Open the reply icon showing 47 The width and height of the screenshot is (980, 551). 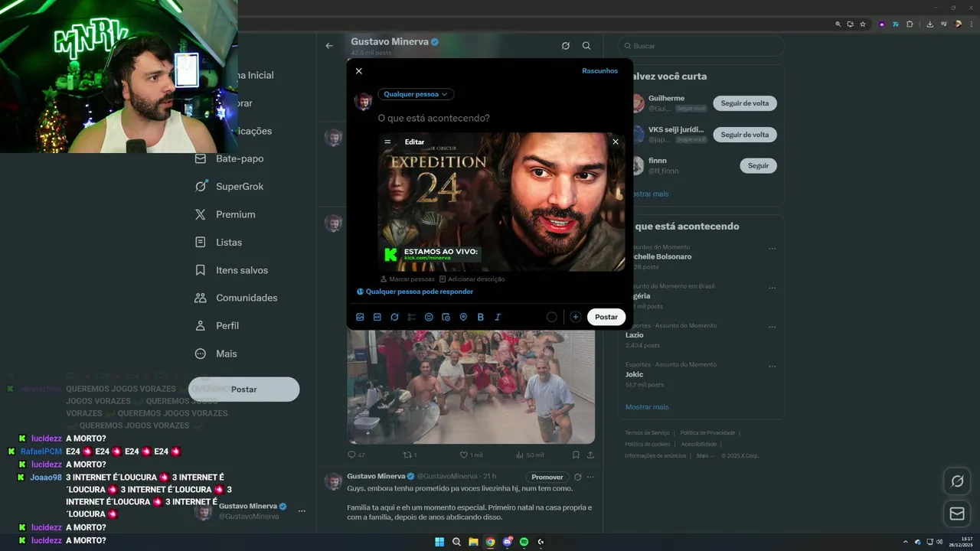tap(356, 455)
